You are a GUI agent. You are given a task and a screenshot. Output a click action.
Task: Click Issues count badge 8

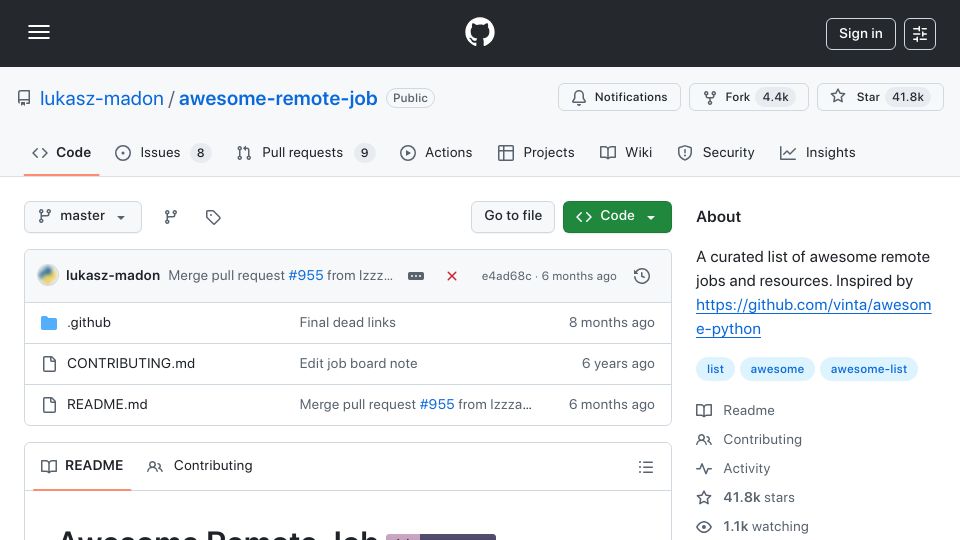click(x=200, y=153)
